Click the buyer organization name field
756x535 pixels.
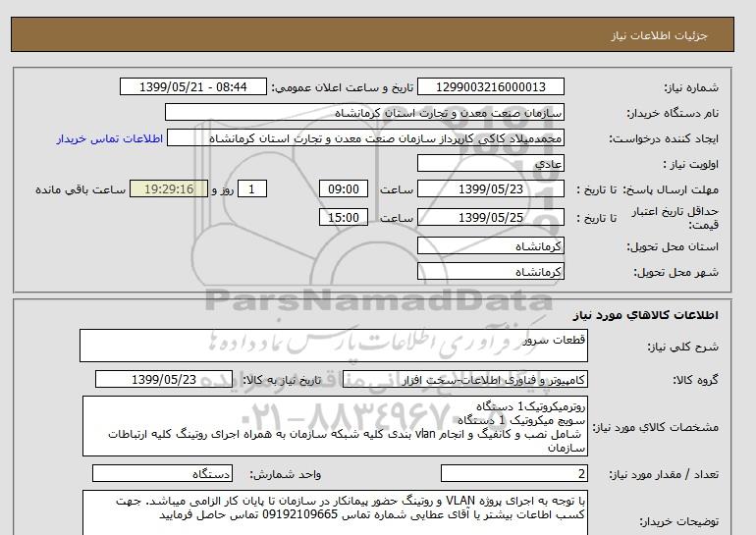point(364,112)
